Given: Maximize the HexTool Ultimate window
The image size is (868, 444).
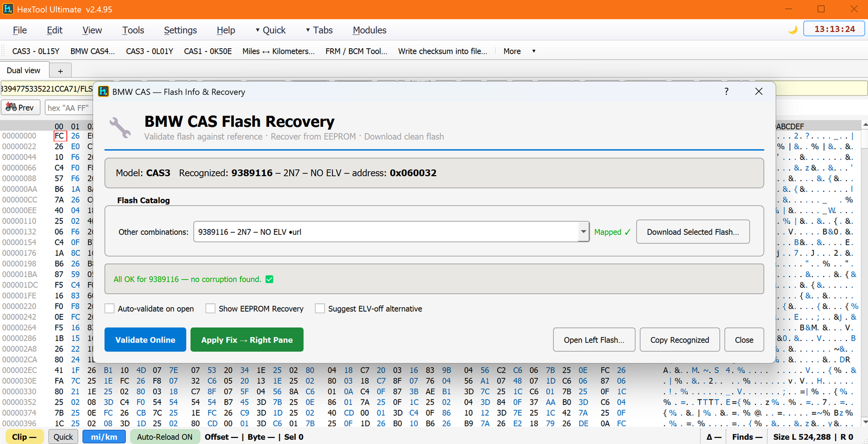Looking at the screenshot, I should [821, 9].
